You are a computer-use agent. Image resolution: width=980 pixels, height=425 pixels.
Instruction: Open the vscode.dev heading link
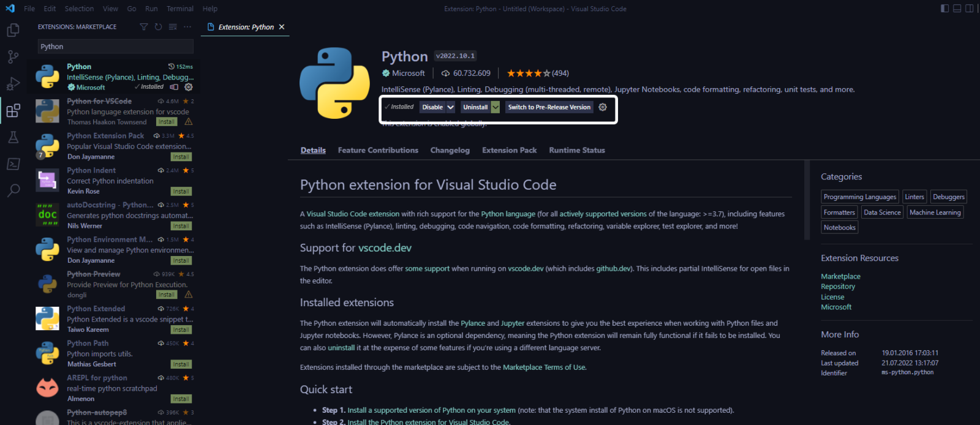point(385,248)
